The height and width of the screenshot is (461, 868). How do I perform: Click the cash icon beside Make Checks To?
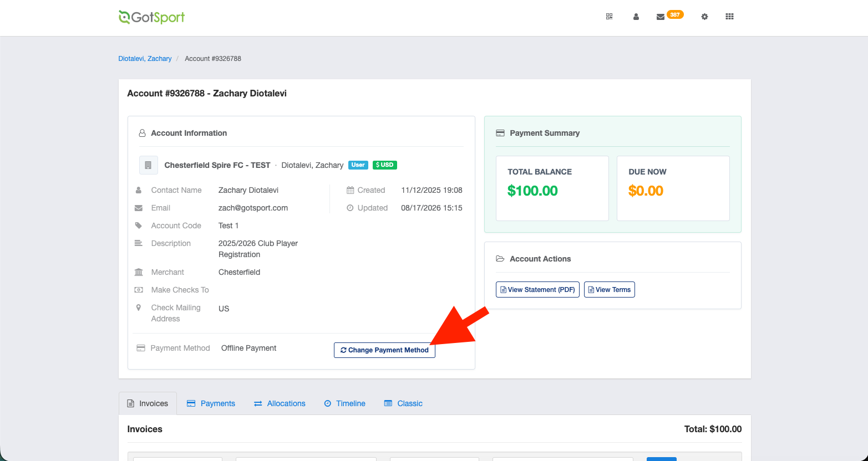(x=139, y=290)
